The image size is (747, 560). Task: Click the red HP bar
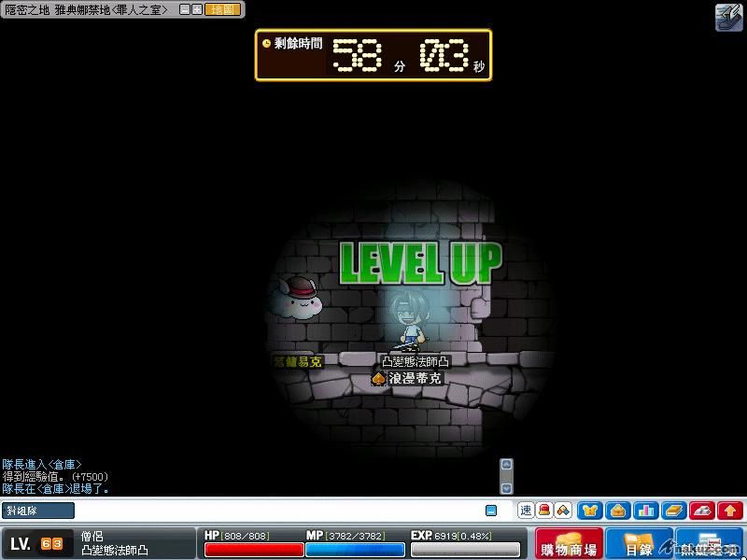tap(254, 550)
